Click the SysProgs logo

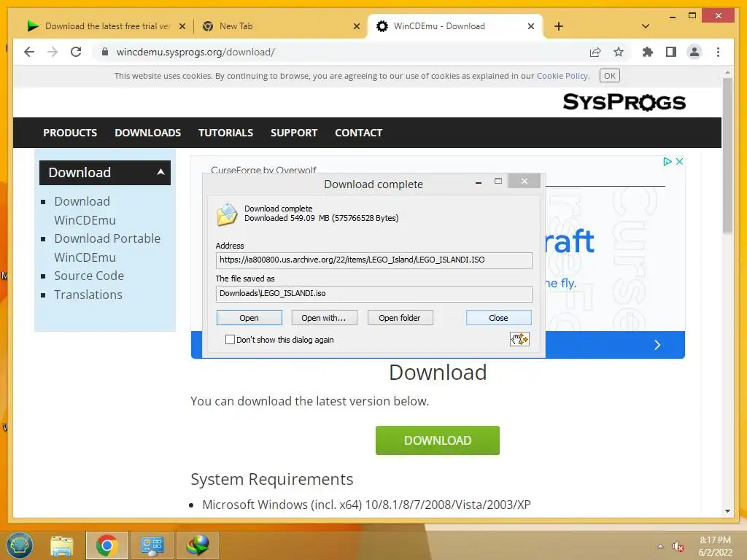coord(624,102)
